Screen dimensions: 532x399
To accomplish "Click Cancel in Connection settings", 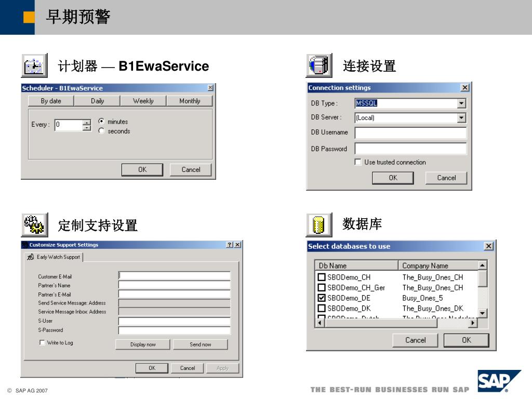I will (x=446, y=178).
